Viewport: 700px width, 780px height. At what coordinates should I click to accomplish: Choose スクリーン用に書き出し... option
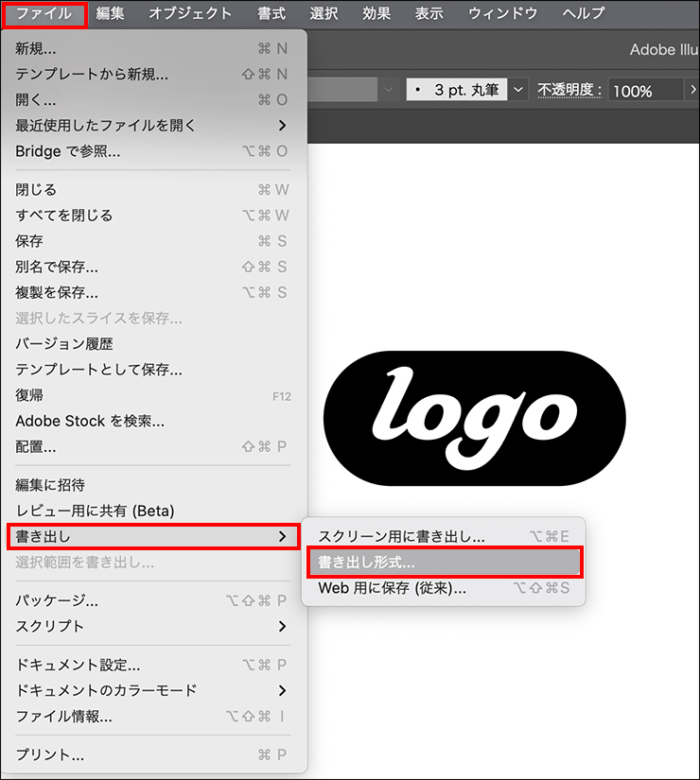click(401, 536)
